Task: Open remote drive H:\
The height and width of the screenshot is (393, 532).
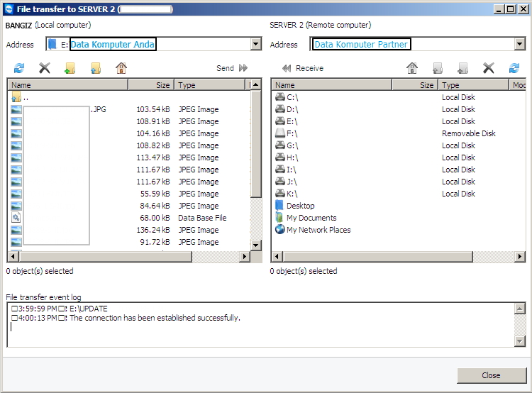Action: click(x=287, y=157)
